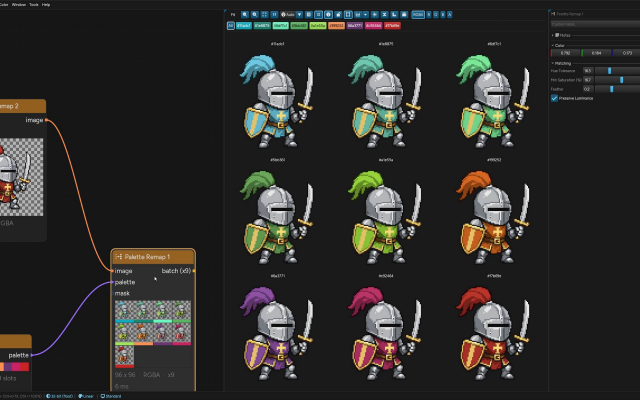The height and width of the screenshot is (400, 640).
Task: Click the list layout icon after Auto dropdown
Action: pyautogui.click(x=309, y=15)
